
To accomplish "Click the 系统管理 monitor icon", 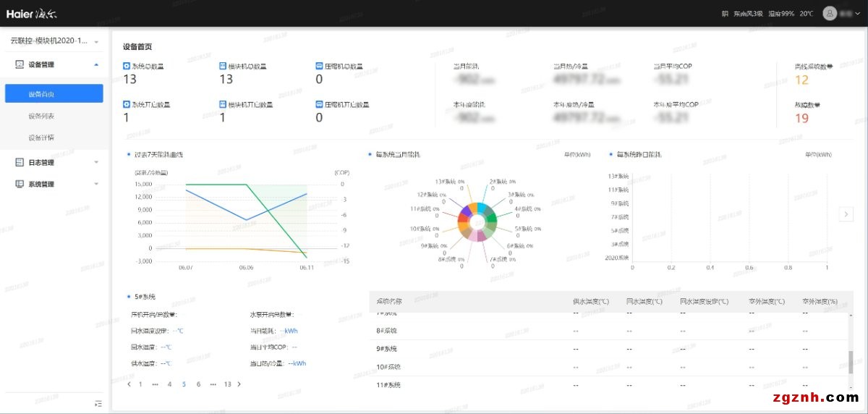I will 20,184.
